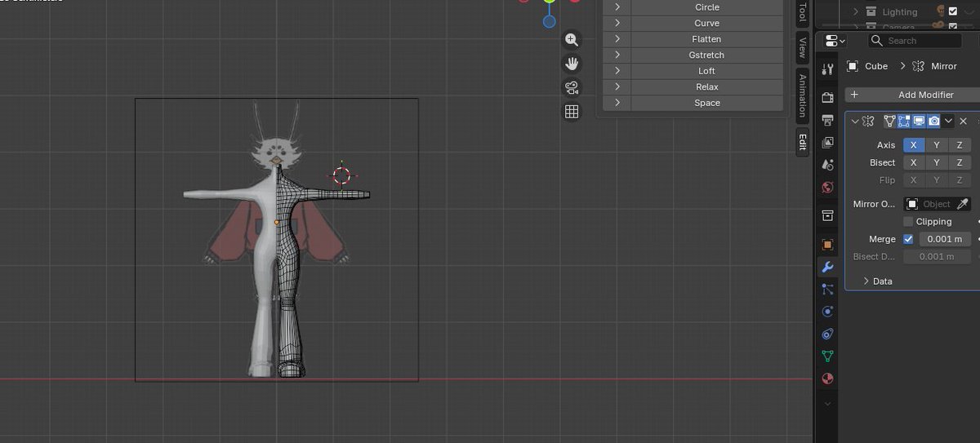Open the Tool properties tab icon
This screenshot has width=980, height=443.
tap(827, 69)
